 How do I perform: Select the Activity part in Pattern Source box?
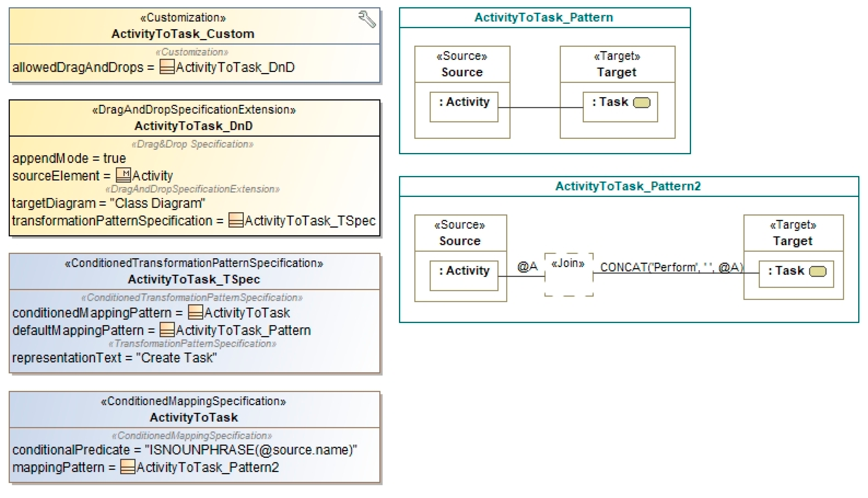click(464, 106)
